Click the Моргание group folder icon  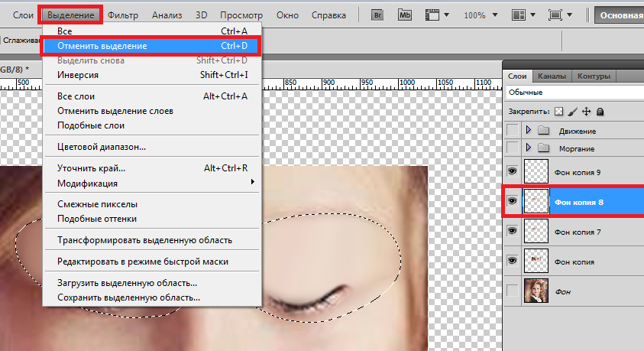point(544,148)
